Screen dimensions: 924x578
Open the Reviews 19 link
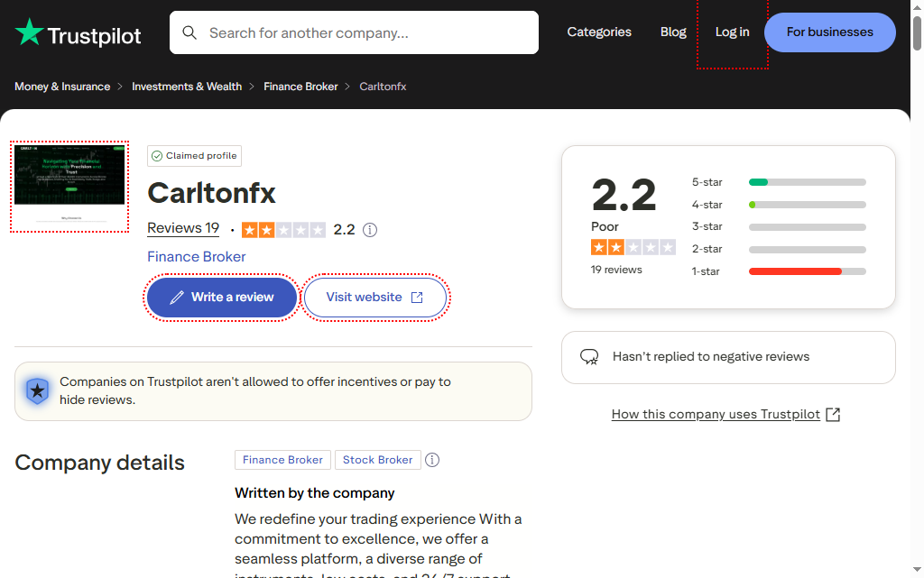coord(183,228)
